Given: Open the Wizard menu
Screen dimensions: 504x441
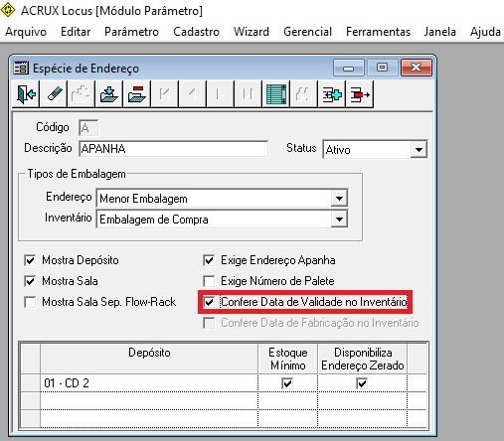Looking at the screenshot, I should click(x=252, y=32).
